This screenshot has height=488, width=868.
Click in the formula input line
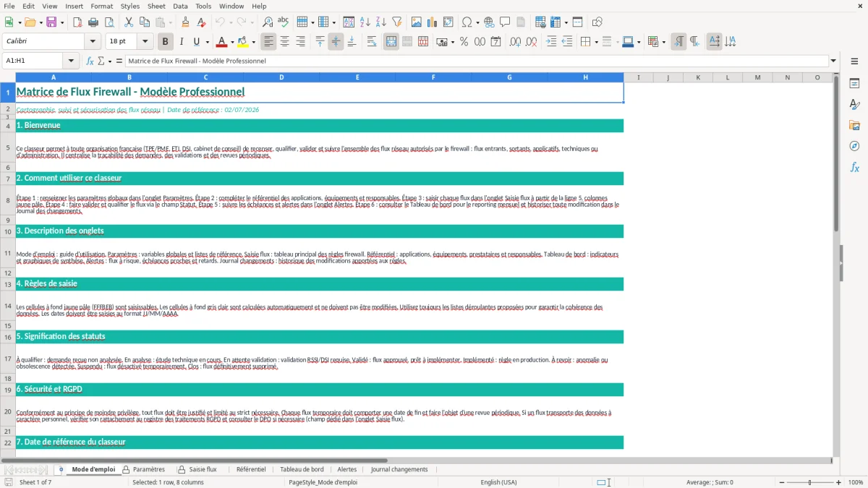click(x=476, y=61)
